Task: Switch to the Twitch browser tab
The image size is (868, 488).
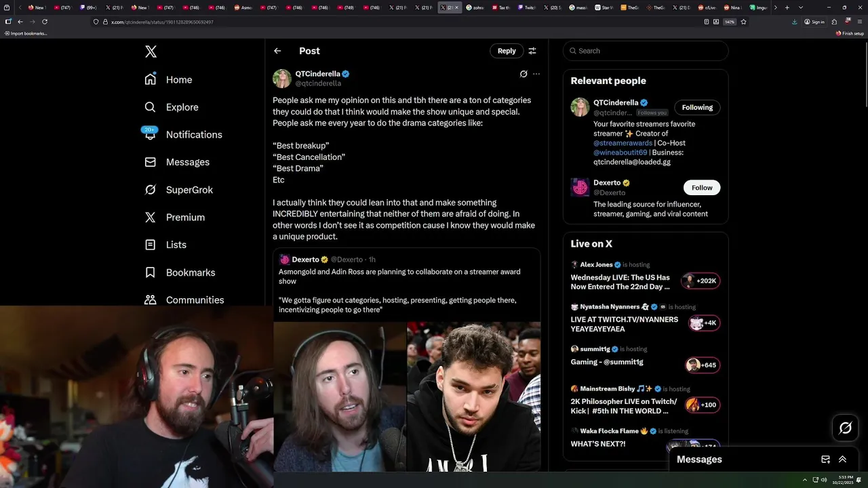Action: click(x=526, y=7)
